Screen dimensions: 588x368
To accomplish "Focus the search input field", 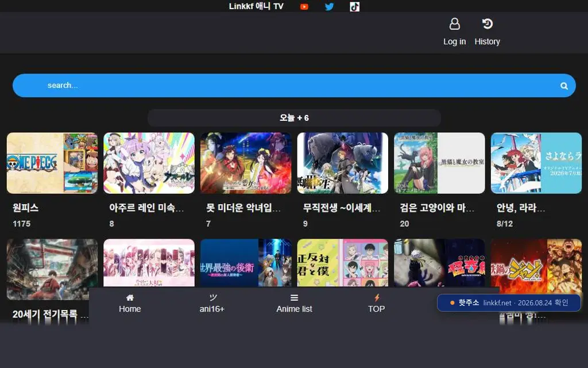I will click(294, 86).
